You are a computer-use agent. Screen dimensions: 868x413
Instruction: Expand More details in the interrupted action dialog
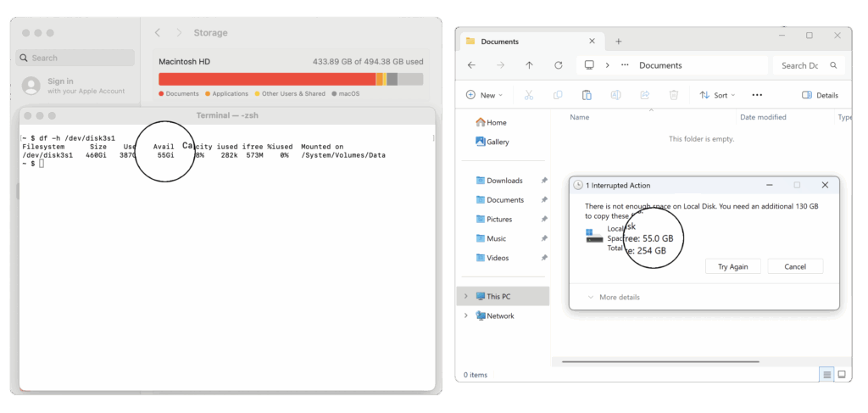(x=614, y=298)
